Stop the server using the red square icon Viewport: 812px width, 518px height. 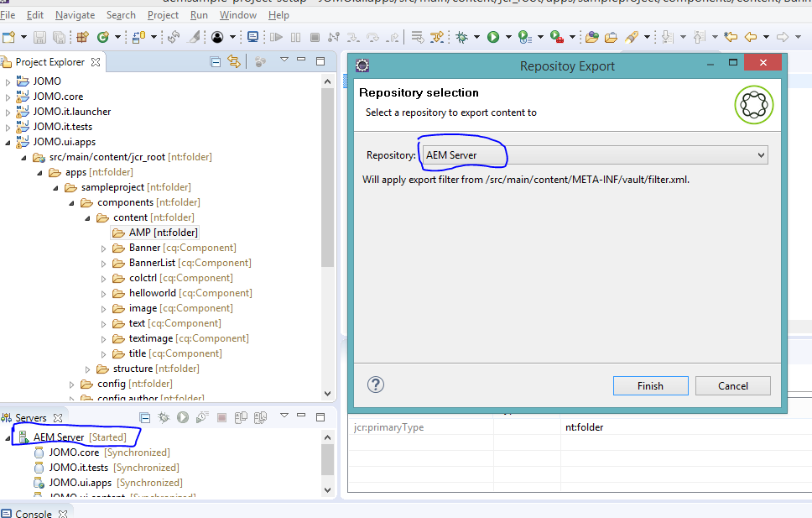(220, 416)
